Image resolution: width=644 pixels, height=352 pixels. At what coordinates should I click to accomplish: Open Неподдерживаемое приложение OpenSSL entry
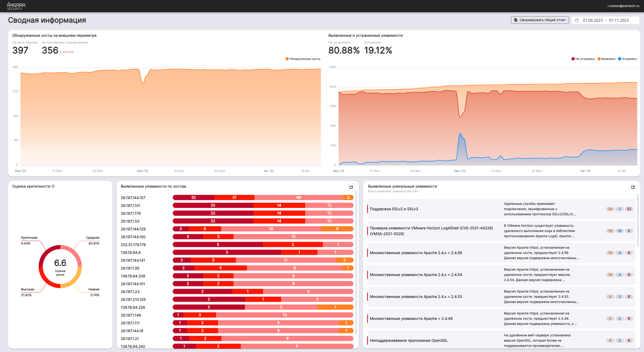pos(408,340)
